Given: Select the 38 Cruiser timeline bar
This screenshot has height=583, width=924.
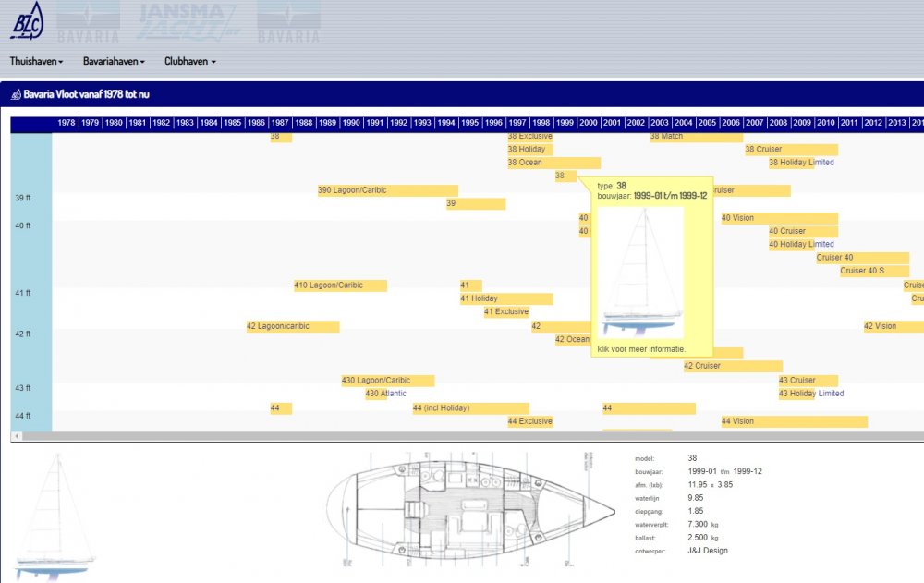Looking at the screenshot, I should click(791, 149).
